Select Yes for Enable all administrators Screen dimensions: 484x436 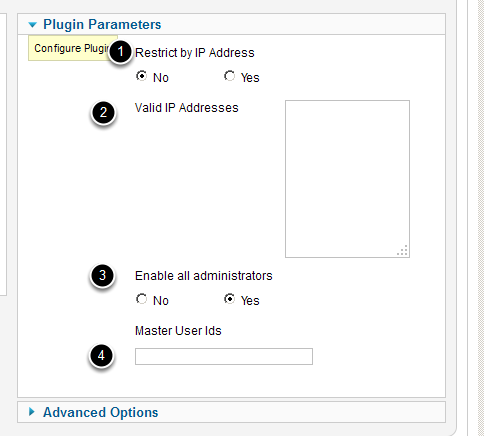click(229, 299)
